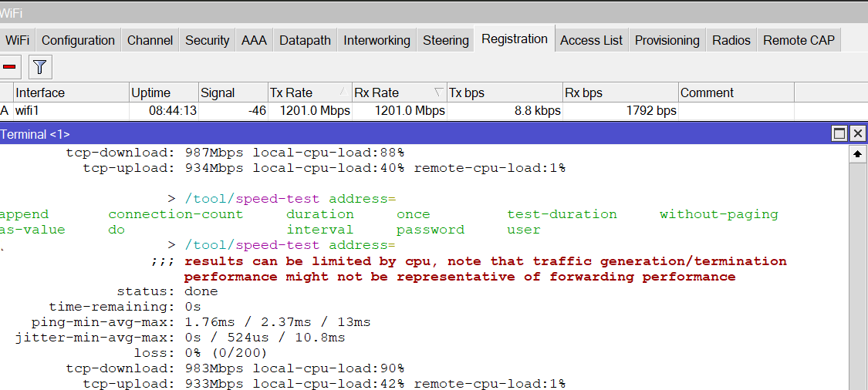Screen dimensions: 868x390
Task: Click the 'user' completion option
Action: tap(524, 230)
